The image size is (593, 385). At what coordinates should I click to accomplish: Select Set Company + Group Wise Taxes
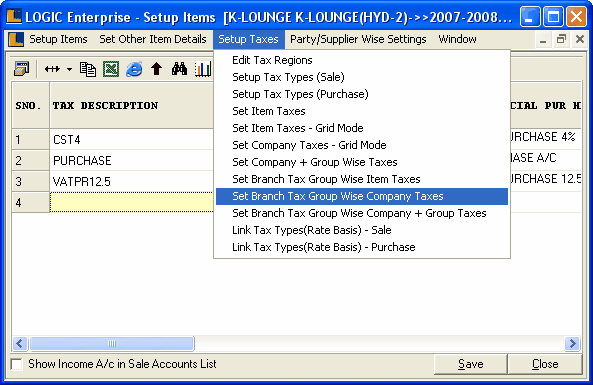click(362, 162)
